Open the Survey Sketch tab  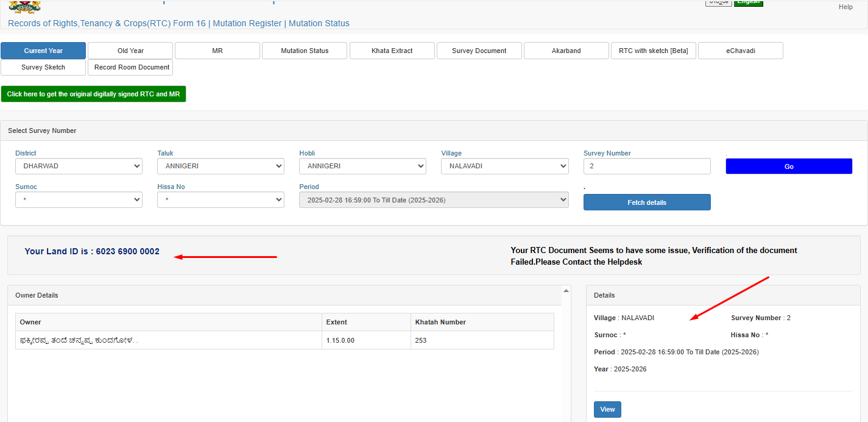(x=43, y=67)
